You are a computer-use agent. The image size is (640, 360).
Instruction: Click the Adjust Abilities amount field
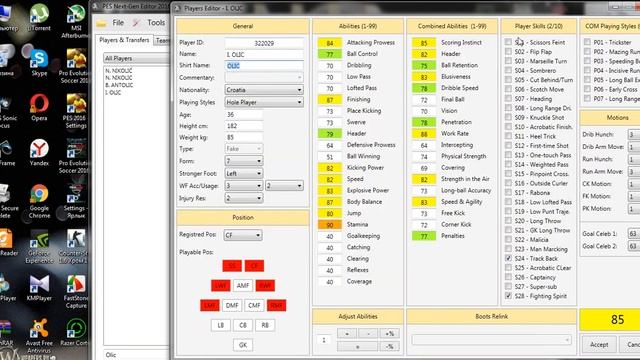pos(324,340)
